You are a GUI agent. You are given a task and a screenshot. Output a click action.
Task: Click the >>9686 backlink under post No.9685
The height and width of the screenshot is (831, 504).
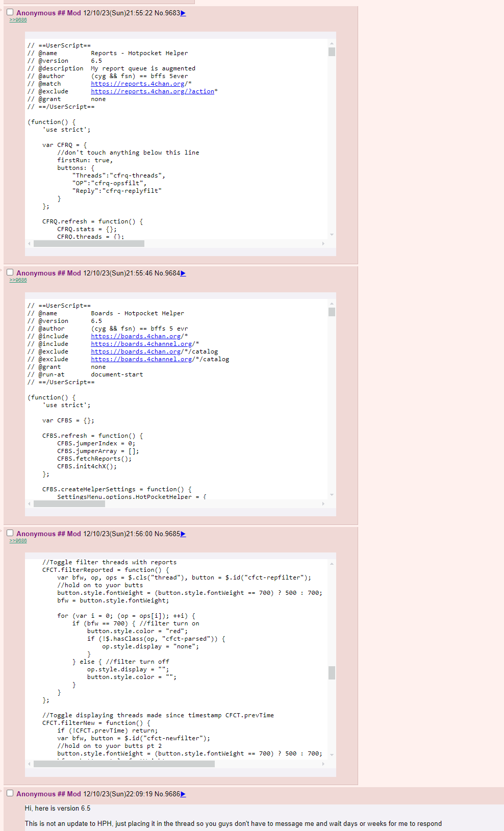click(18, 541)
